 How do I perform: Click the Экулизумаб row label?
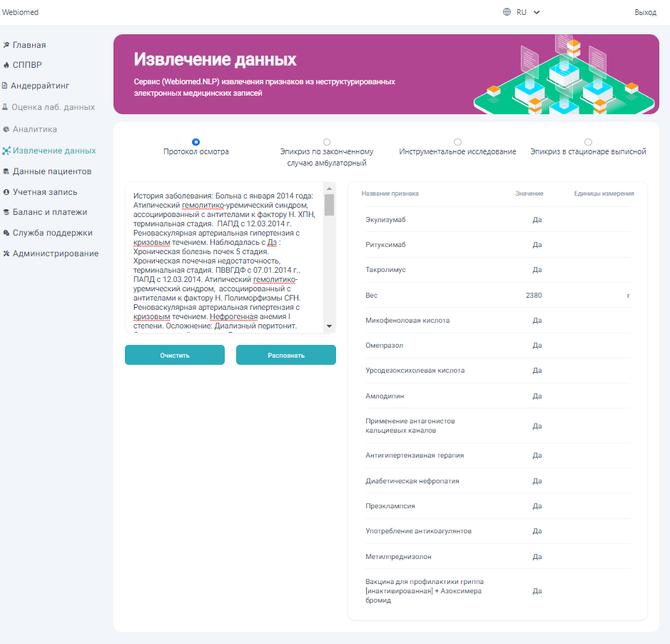[x=385, y=220]
